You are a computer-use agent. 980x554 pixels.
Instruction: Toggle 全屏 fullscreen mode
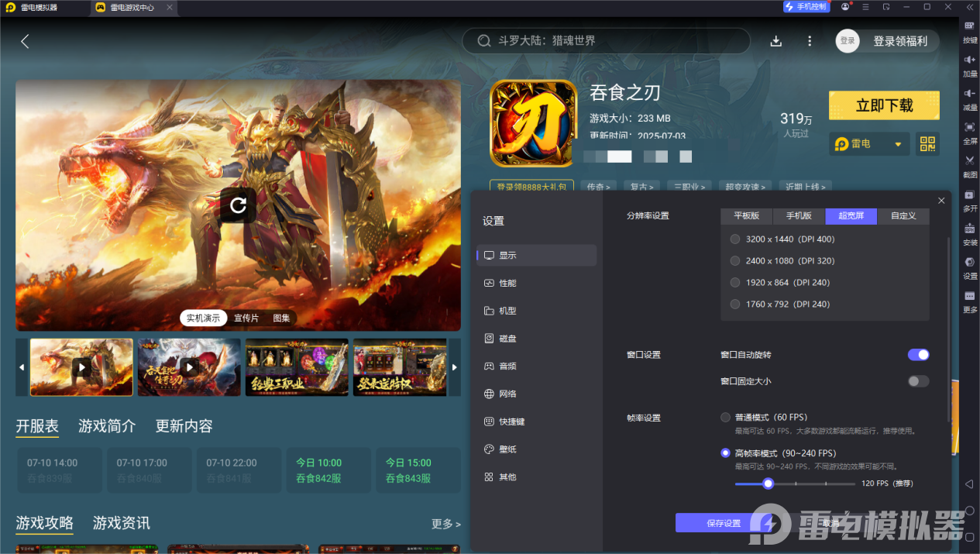969,132
